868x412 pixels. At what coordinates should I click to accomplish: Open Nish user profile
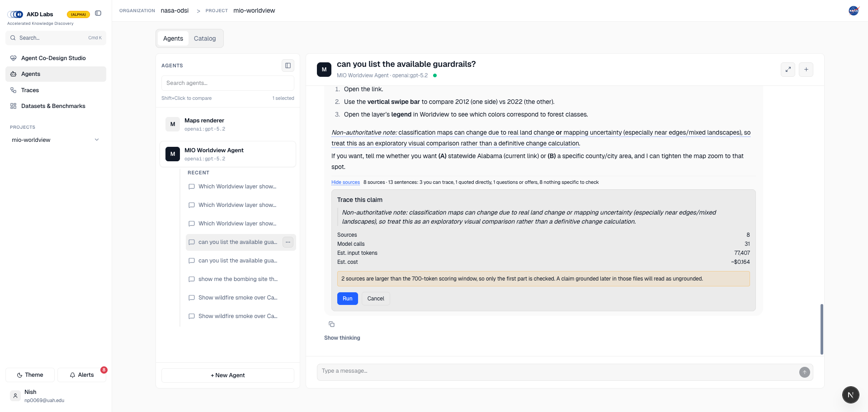[56, 396]
